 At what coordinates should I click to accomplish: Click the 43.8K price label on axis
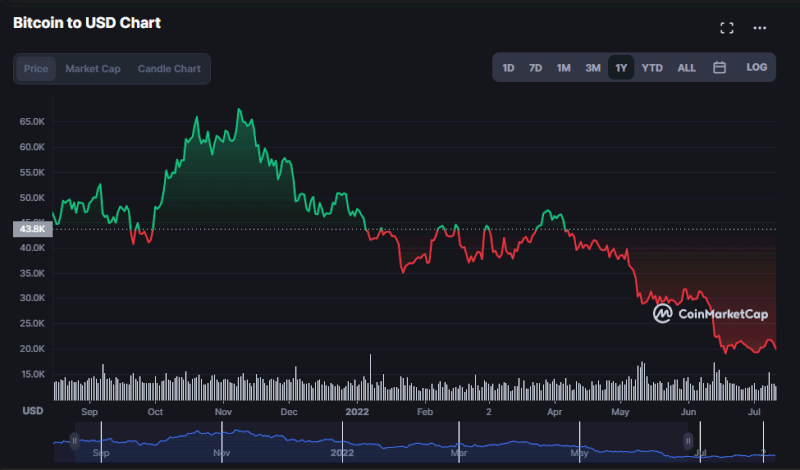point(30,229)
